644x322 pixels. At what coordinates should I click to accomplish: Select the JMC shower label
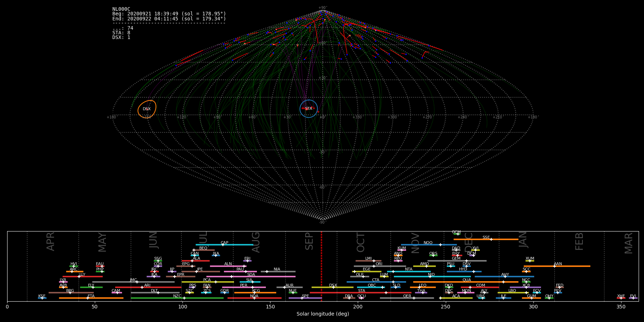(x=133, y=280)
